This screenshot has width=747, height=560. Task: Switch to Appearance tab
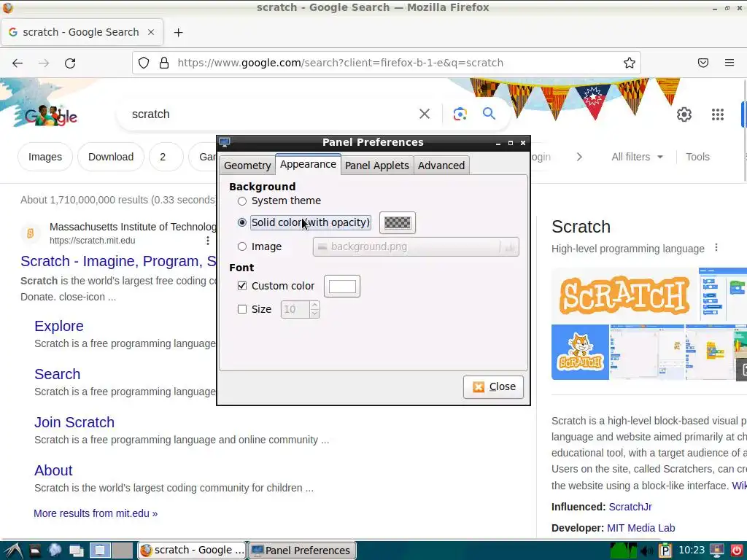pos(308,164)
